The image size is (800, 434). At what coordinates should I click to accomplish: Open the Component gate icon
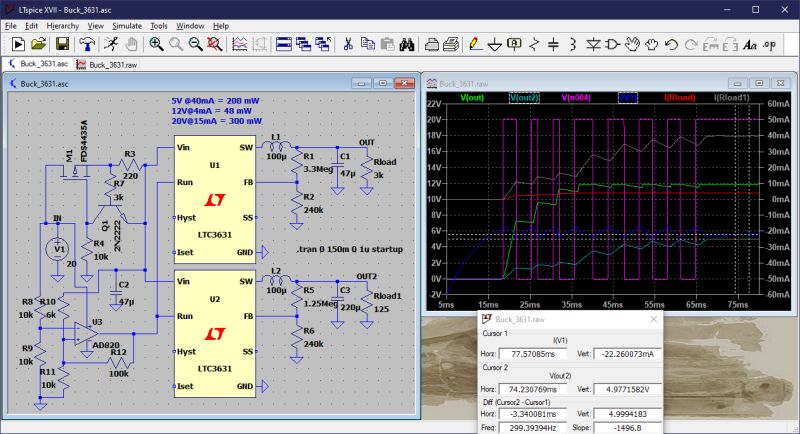[x=612, y=44]
